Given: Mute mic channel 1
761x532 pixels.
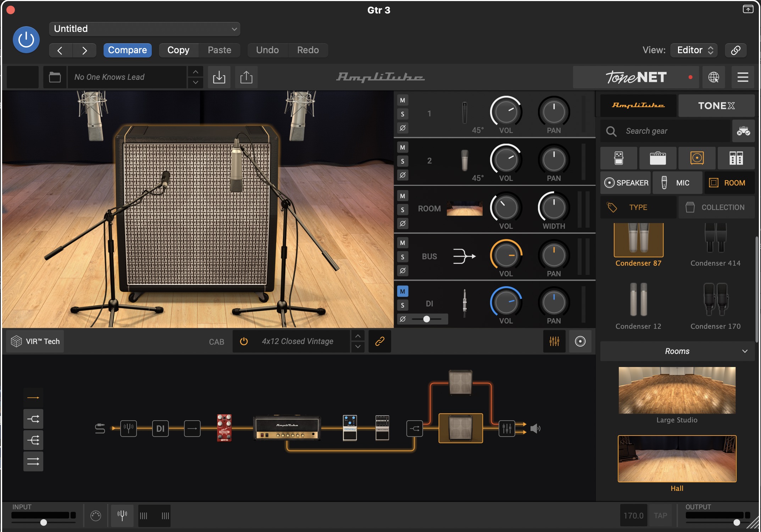Looking at the screenshot, I should [x=402, y=100].
